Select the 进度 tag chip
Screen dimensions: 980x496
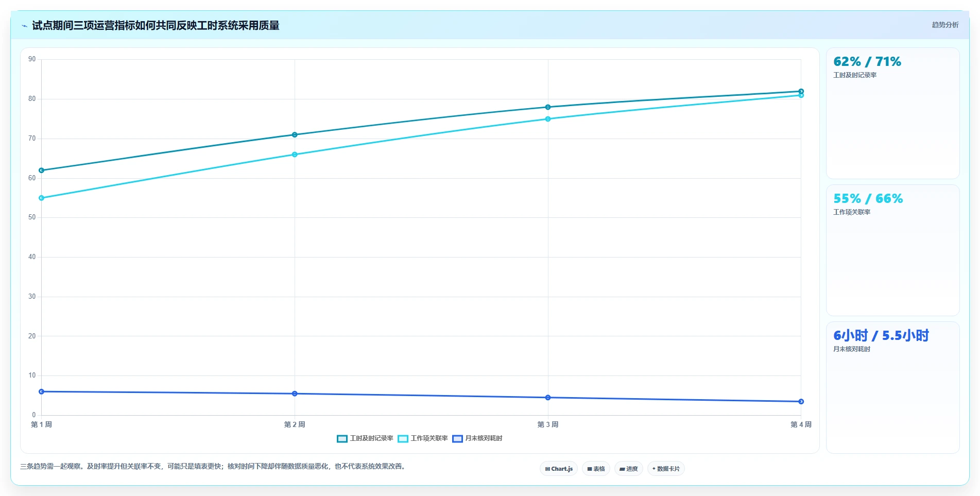[x=628, y=469]
